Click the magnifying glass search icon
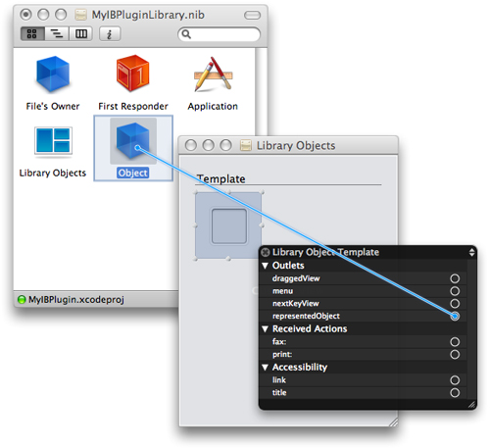This screenshot has width=490, height=448. [x=186, y=34]
